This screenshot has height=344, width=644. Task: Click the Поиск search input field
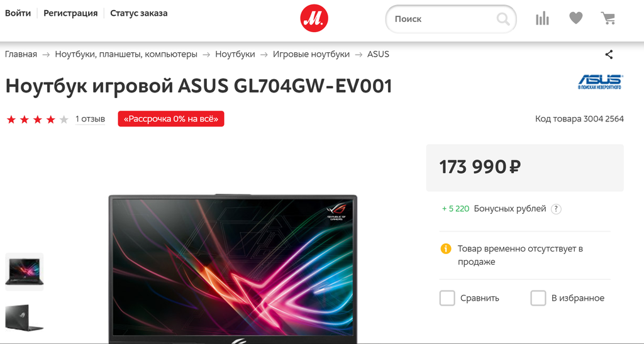[x=443, y=19]
